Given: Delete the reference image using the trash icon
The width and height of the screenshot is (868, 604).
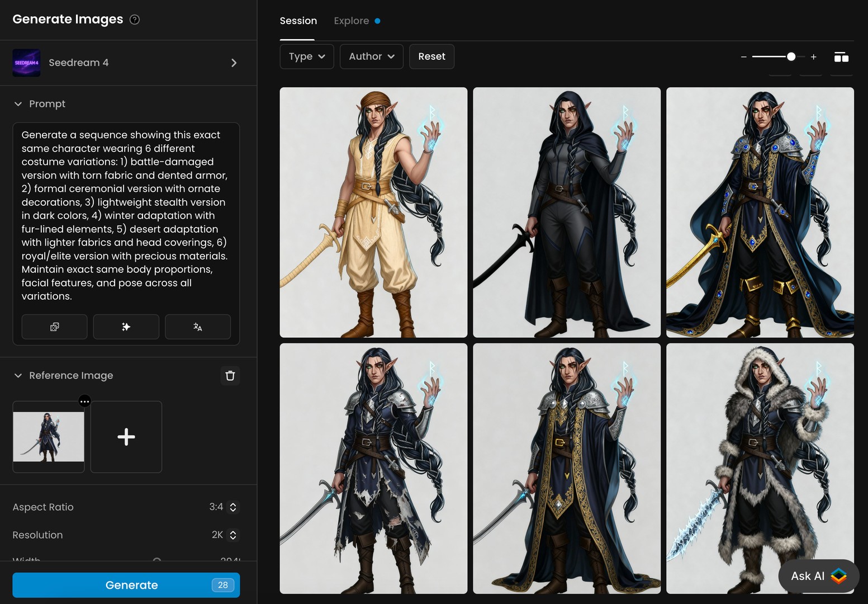Looking at the screenshot, I should pos(230,375).
